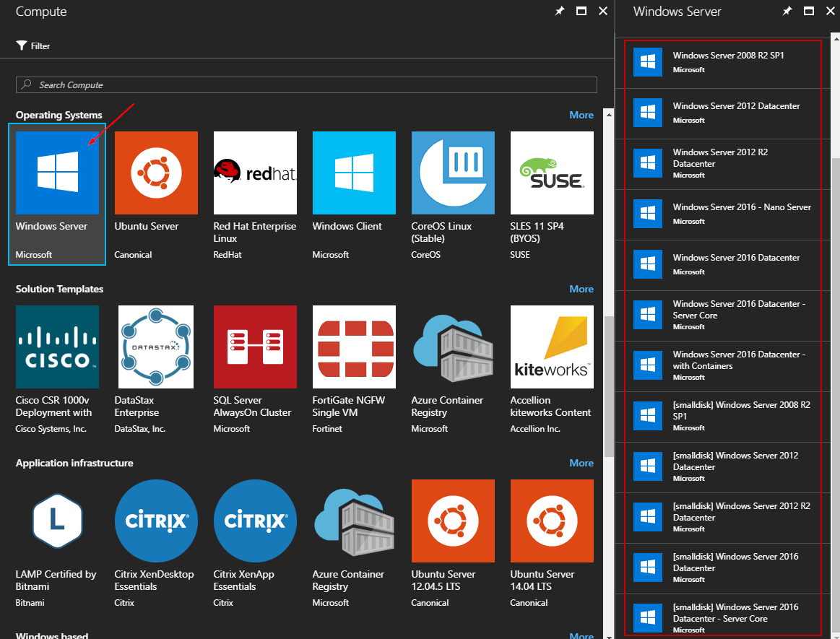Pick Windows Server 2016 - Nano Server
This screenshot has width=840, height=639.
pos(723,214)
